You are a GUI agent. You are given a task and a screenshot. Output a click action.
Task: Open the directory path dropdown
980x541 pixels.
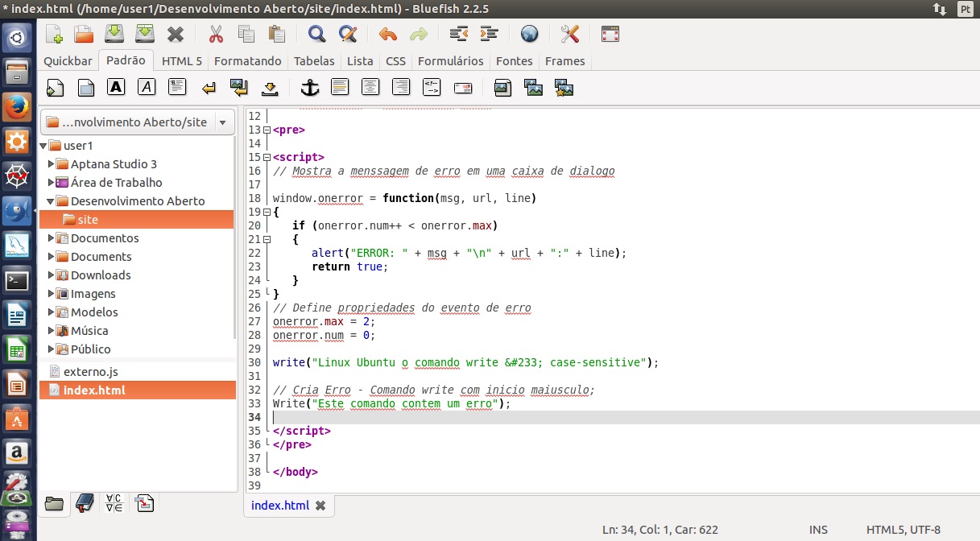[x=221, y=122]
